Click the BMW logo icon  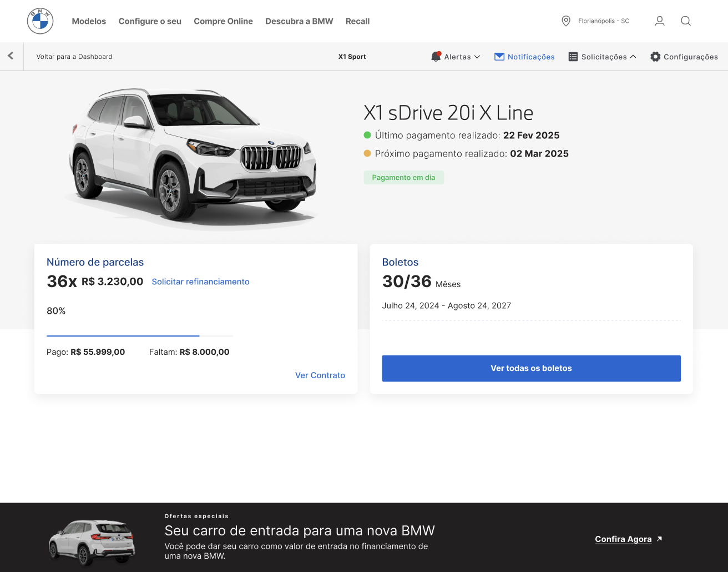[x=41, y=21]
